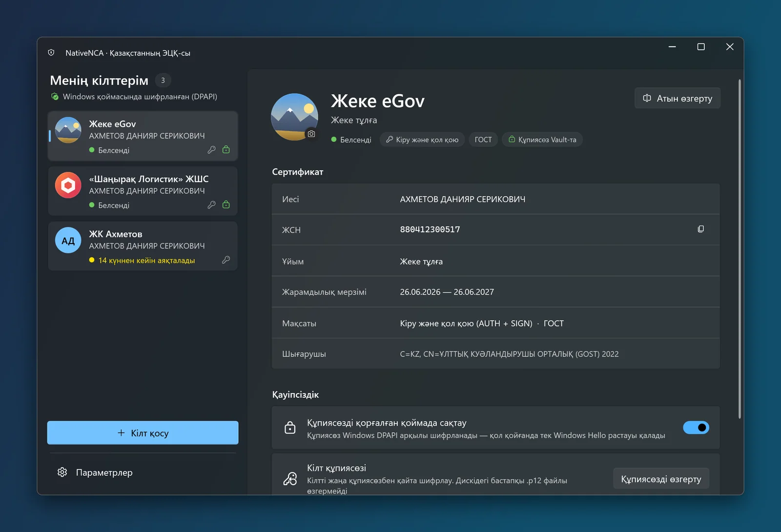Click the Жеке eGov profile picture
This screenshot has width=781, height=532.
tap(294, 117)
